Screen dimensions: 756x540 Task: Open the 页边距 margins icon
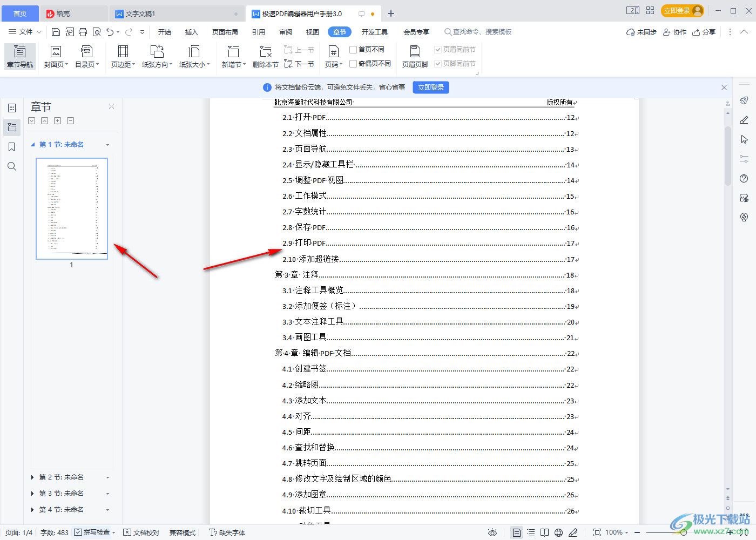[123, 52]
